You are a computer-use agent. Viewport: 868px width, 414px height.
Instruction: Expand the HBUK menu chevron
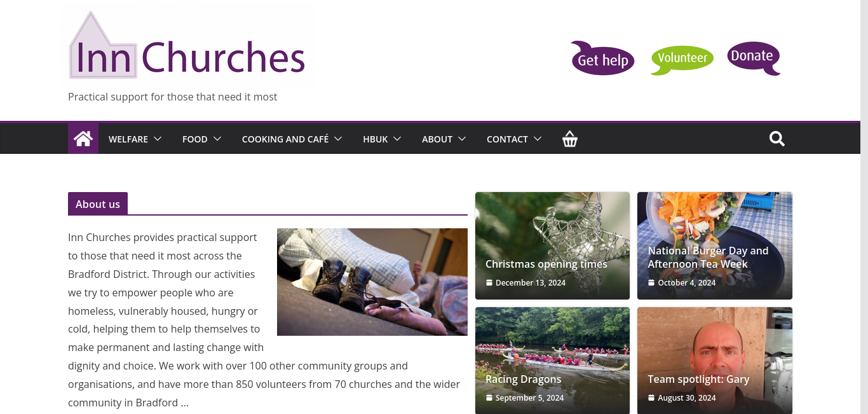click(397, 139)
